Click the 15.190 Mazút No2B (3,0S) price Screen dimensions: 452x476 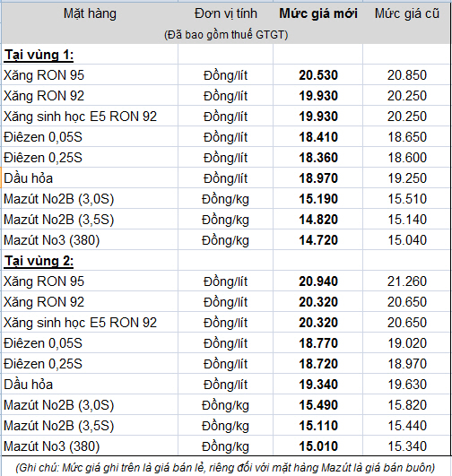click(x=318, y=199)
